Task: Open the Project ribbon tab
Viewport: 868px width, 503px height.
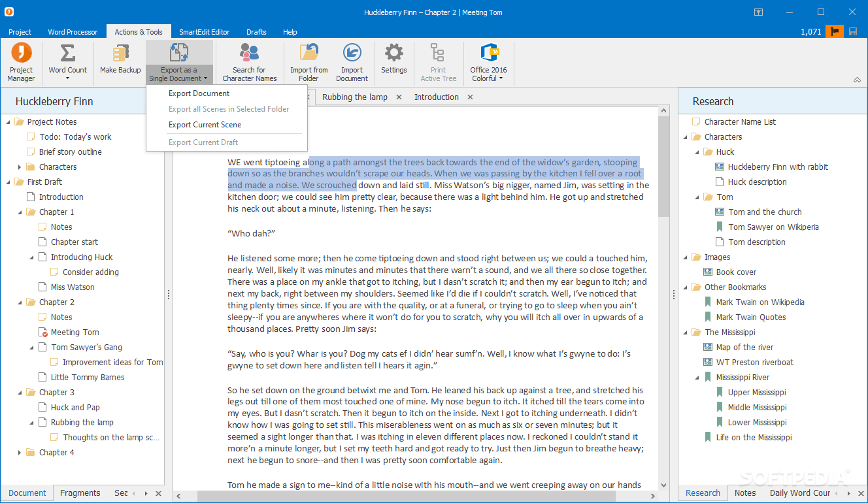Action: (20, 32)
